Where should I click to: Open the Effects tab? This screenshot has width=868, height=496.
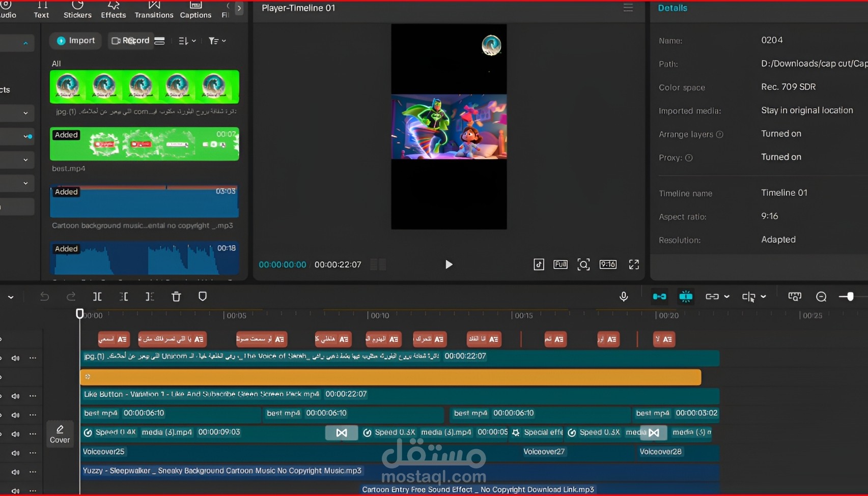pyautogui.click(x=113, y=10)
